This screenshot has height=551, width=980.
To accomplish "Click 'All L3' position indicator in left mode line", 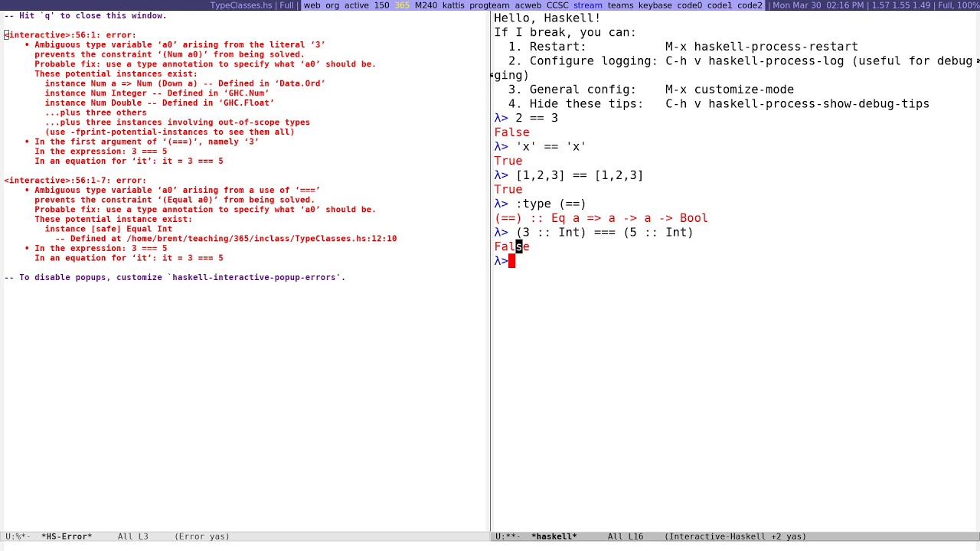I will [133, 536].
